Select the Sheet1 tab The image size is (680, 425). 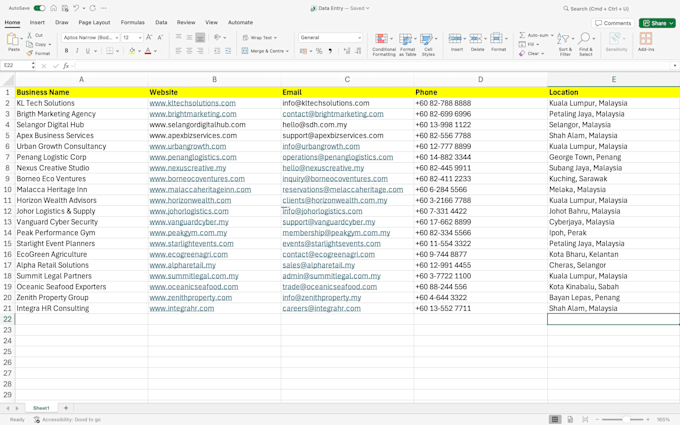41,408
